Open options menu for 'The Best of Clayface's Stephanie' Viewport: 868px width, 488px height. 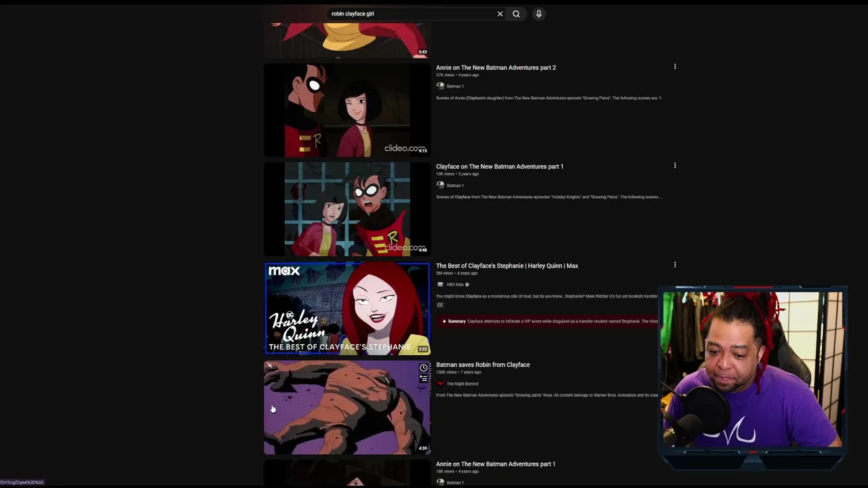tap(675, 265)
